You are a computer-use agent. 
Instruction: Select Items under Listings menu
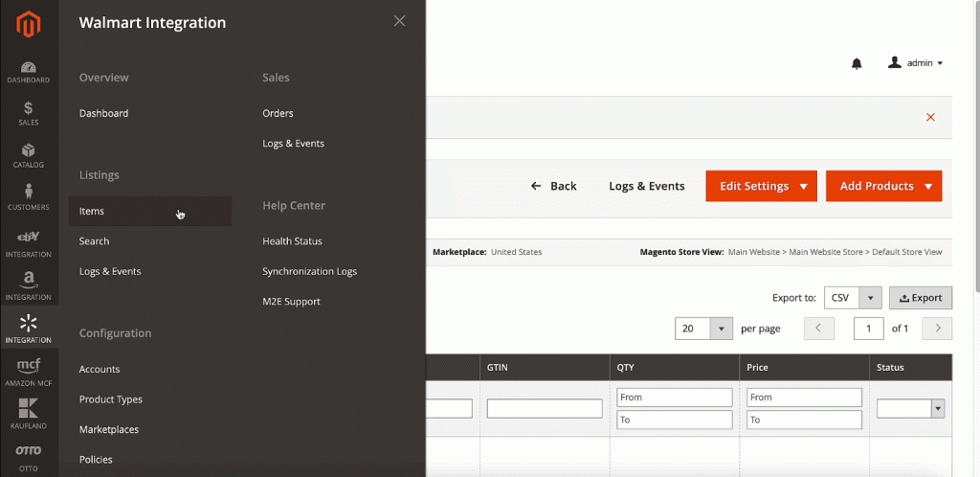92,211
